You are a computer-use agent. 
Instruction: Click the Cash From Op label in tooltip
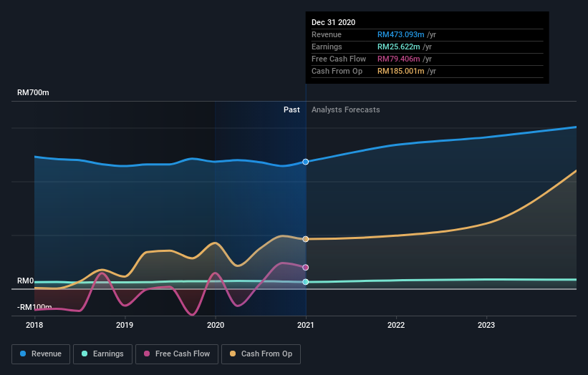click(337, 71)
